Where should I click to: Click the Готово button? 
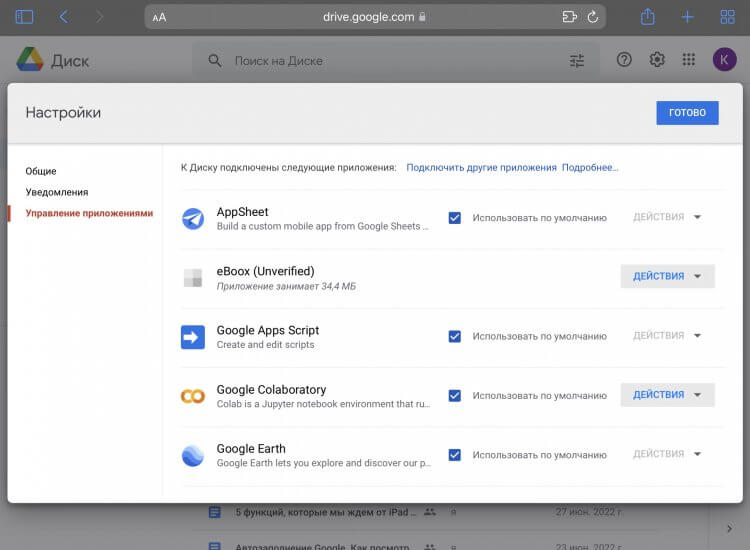pyautogui.click(x=687, y=113)
